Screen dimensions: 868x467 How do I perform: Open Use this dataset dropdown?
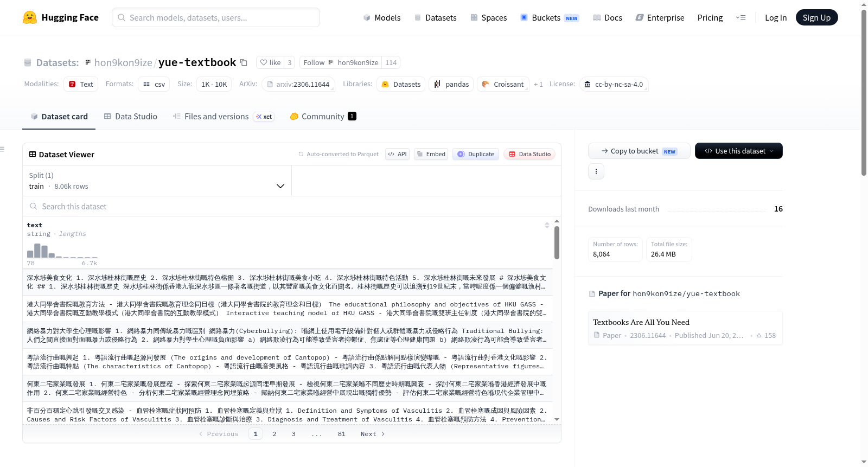pos(739,151)
